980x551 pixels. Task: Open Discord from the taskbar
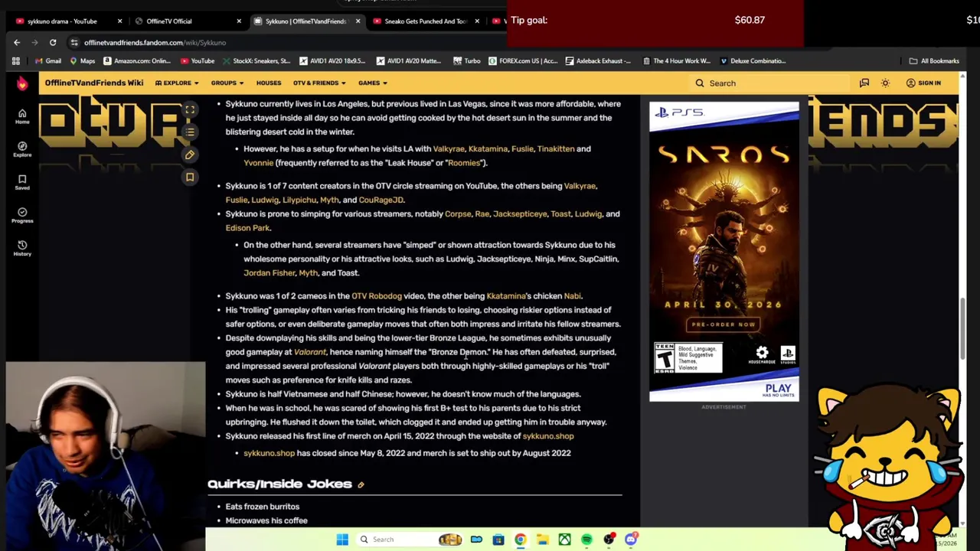pos(631,540)
